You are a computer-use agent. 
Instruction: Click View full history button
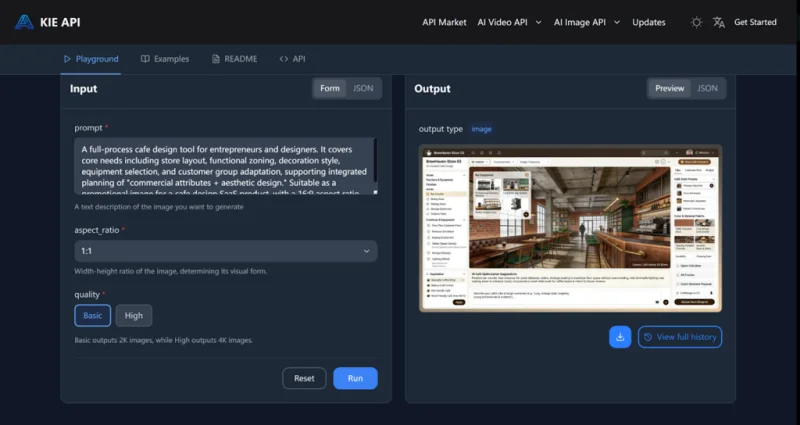click(x=680, y=337)
